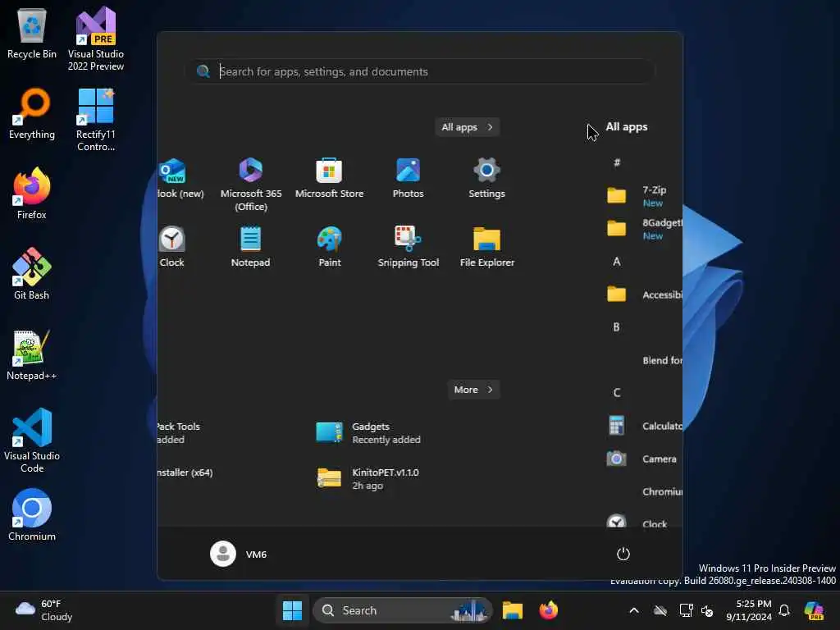The width and height of the screenshot is (840, 630).
Task: Launch Paint from pinned apps
Action: click(x=330, y=246)
